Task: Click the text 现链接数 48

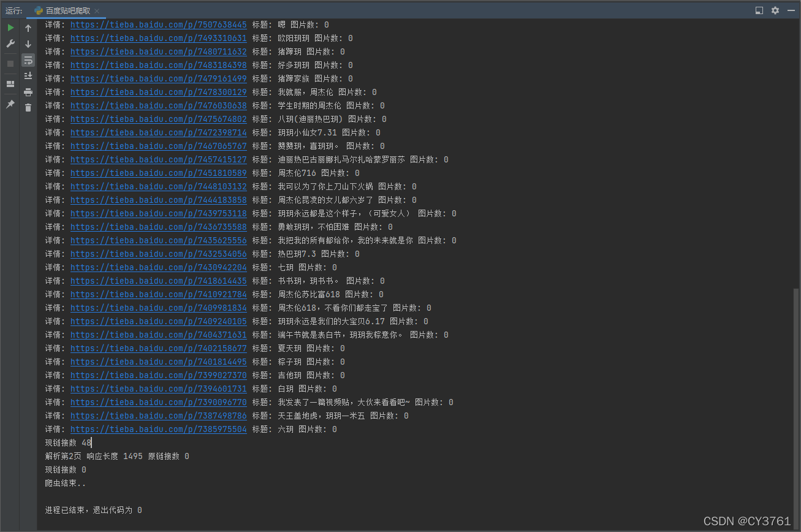Action: click(68, 443)
